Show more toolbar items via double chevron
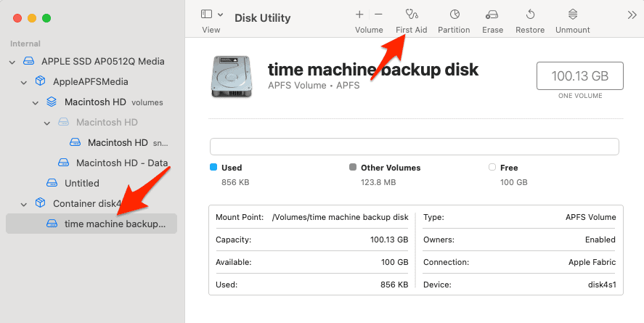 pyautogui.click(x=632, y=15)
